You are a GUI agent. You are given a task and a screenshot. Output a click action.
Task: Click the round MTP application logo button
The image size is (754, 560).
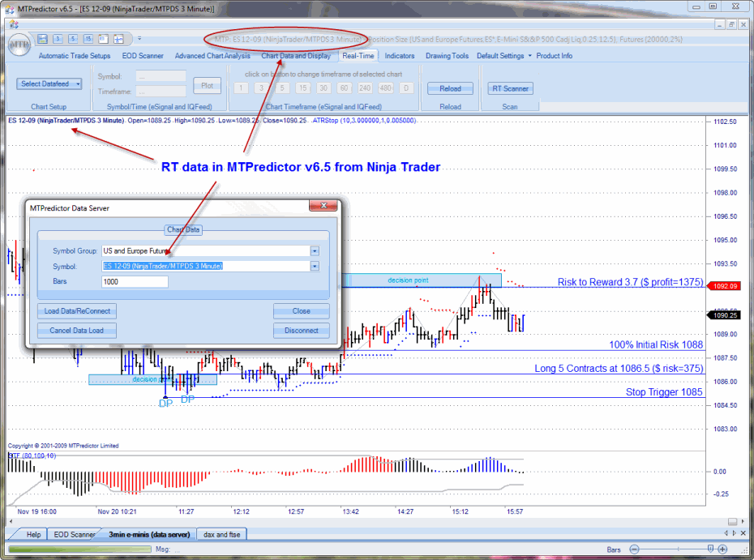[19, 45]
